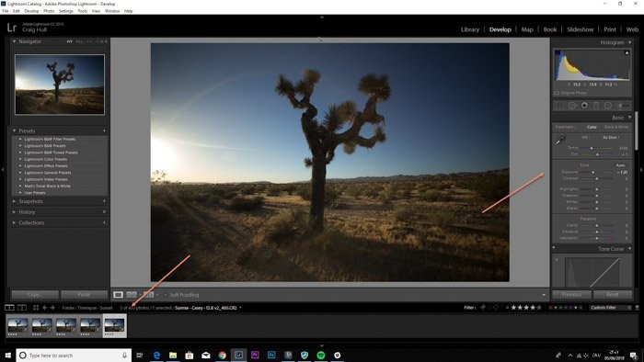The image size is (644, 362).
Task: Switch to the Map module
Action: [x=527, y=29]
